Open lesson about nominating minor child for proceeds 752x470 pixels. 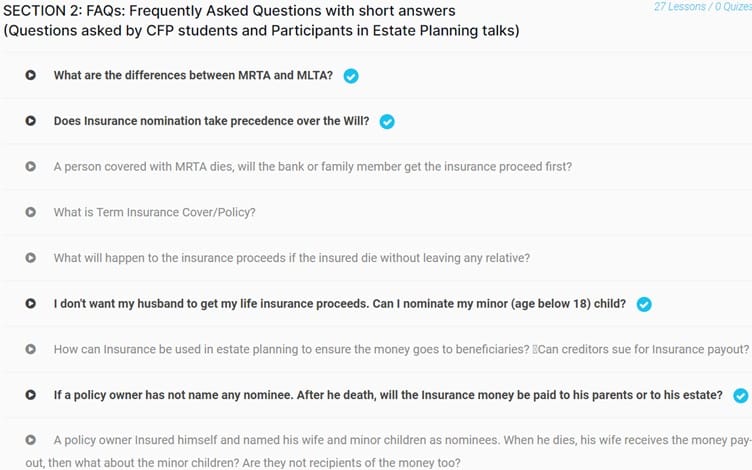tap(339, 304)
